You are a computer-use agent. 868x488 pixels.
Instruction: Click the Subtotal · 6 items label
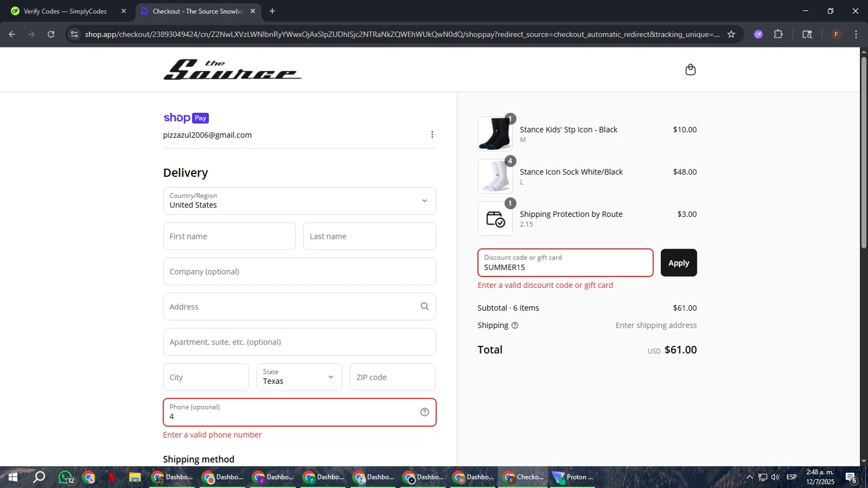[508, 308]
